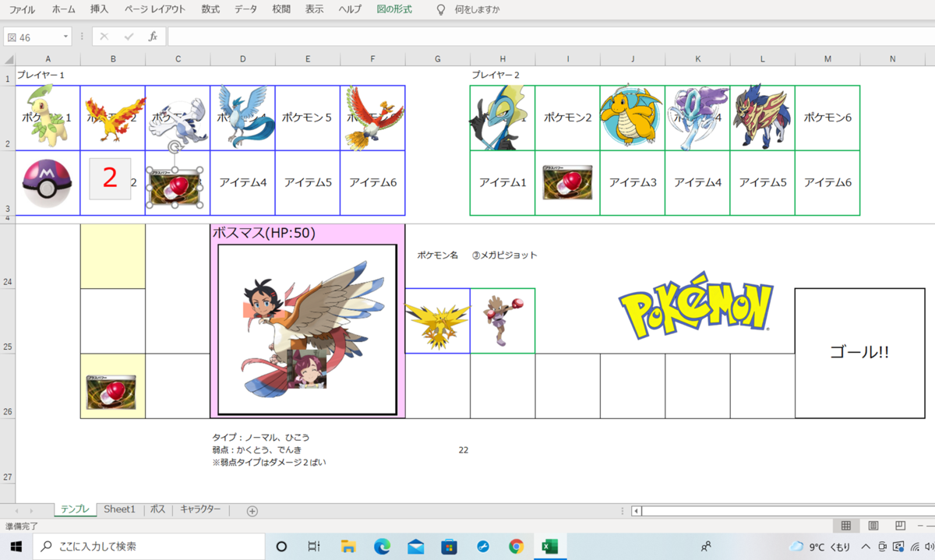Select the テンプレ worksheet tab
Viewport: 935px width, 560px height.
(x=76, y=509)
